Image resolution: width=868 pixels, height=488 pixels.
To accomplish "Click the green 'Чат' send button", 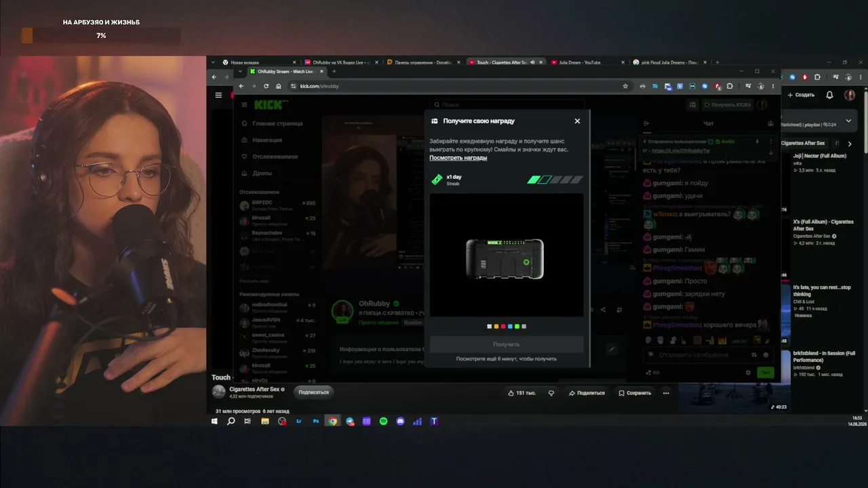I will tap(766, 372).
